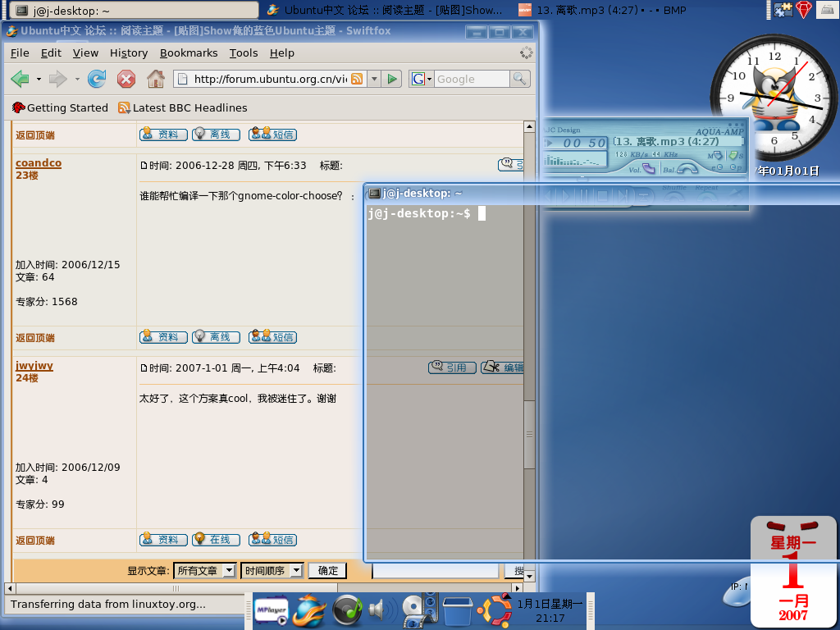Screen dimensions: 840x630
Task: Open jwyjwy user profile link
Action: (34, 365)
